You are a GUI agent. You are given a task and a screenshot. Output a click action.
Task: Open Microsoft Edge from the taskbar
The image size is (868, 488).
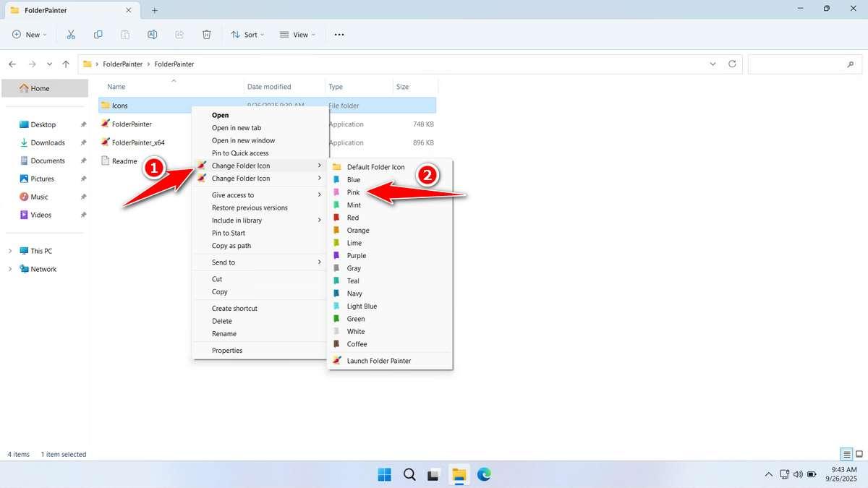pos(484,475)
